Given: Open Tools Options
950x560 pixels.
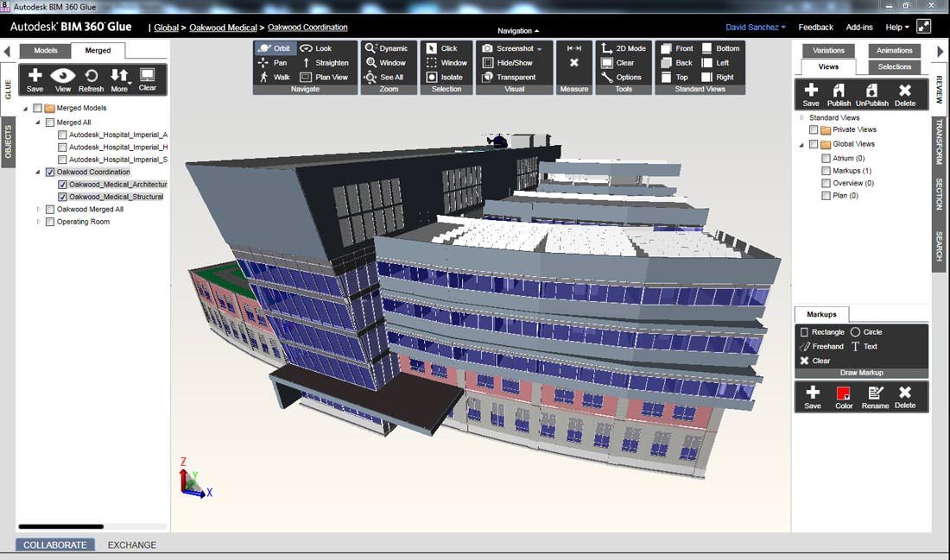Looking at the screenshot, I should click(621, 78).
